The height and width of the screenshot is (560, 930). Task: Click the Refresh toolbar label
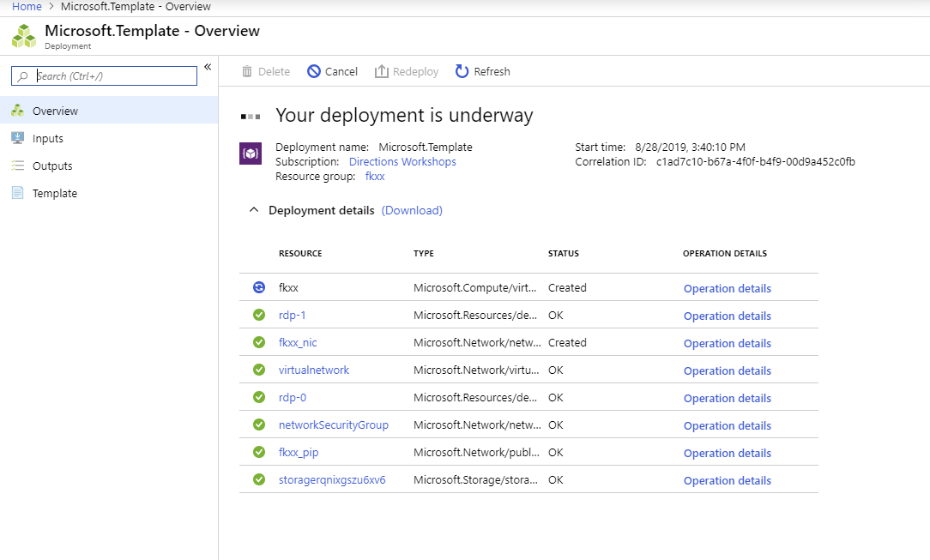(492, 72)
